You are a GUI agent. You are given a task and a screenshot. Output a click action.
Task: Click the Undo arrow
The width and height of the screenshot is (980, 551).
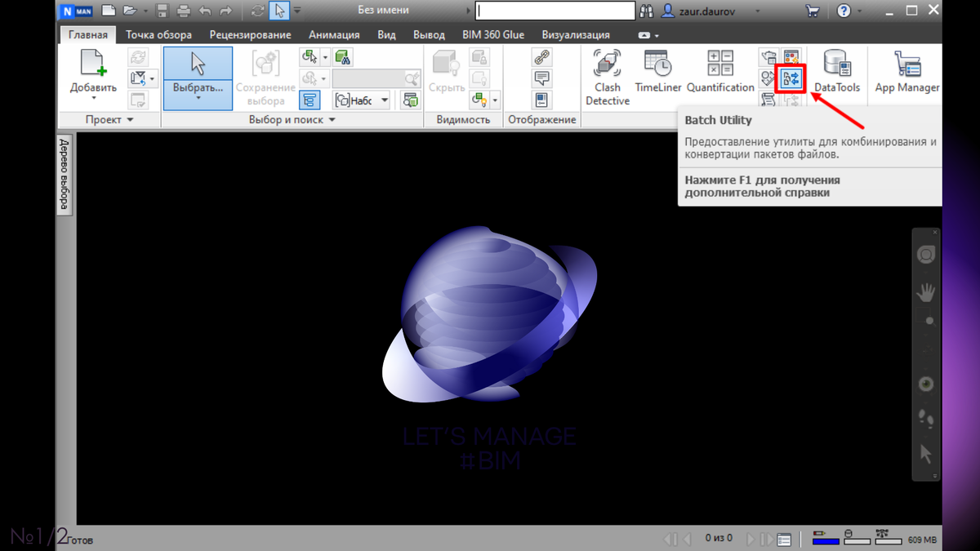[x=205, y=11]
